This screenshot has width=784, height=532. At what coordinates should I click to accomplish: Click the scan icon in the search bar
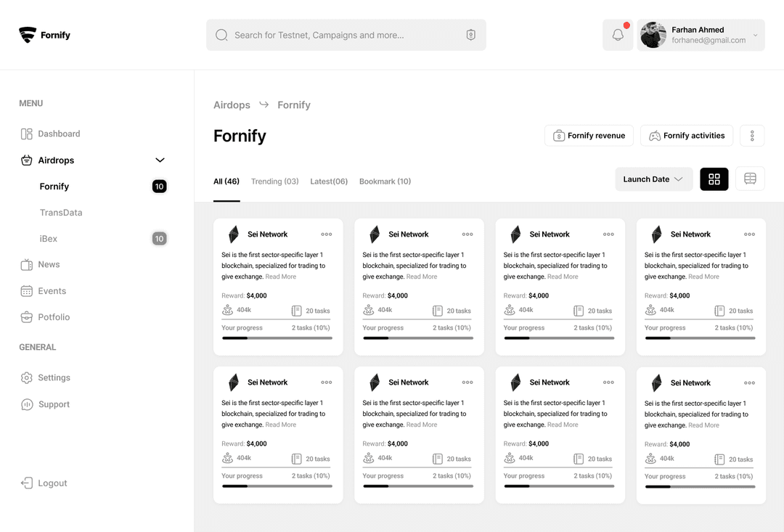pyautogui.click(x=470, y=34)
